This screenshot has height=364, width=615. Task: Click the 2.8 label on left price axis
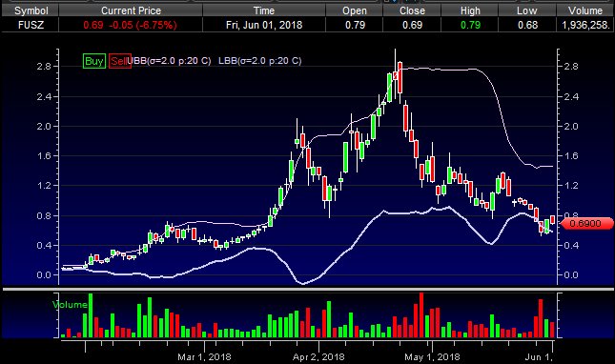coord(44,66)
